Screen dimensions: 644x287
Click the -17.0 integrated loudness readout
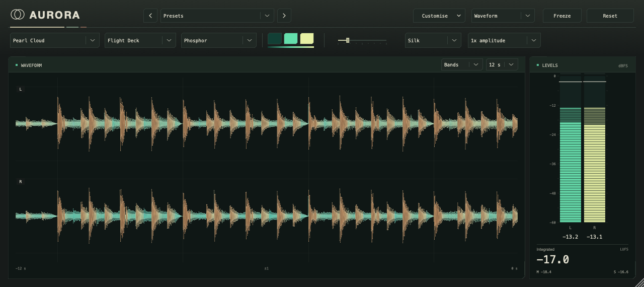pos(552,260)
